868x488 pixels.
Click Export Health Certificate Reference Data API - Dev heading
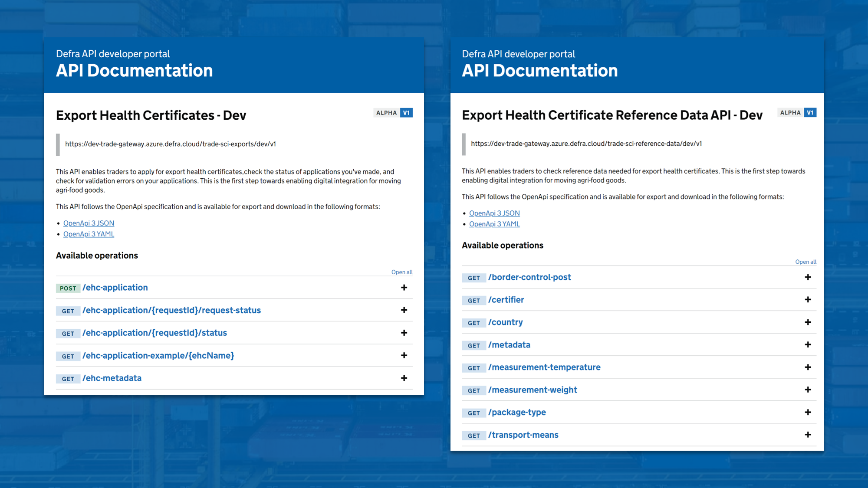click(x=612, y=115)
